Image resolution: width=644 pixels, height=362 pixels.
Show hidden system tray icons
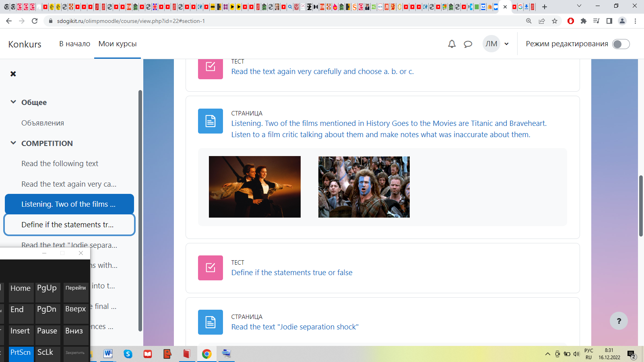coord(547,354)
